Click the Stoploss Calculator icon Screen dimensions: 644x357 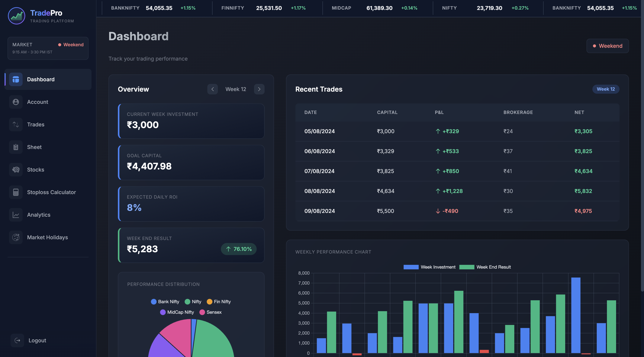pos(16,192)
